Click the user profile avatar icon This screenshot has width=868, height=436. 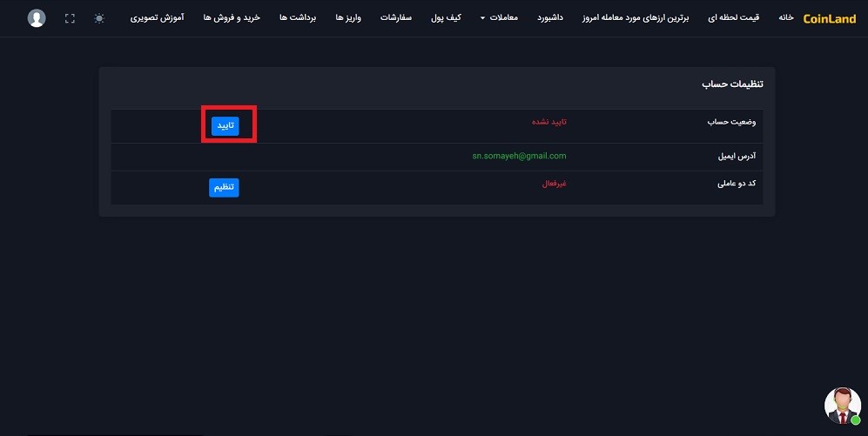[37, 18]
